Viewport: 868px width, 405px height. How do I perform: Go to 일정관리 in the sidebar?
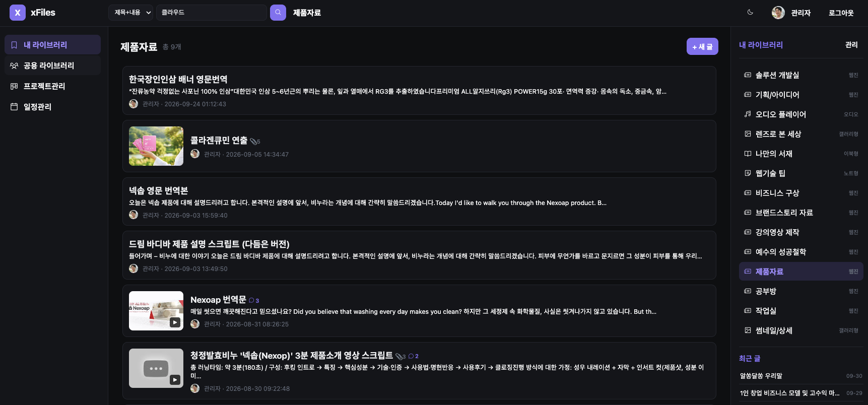coord(52,107)
